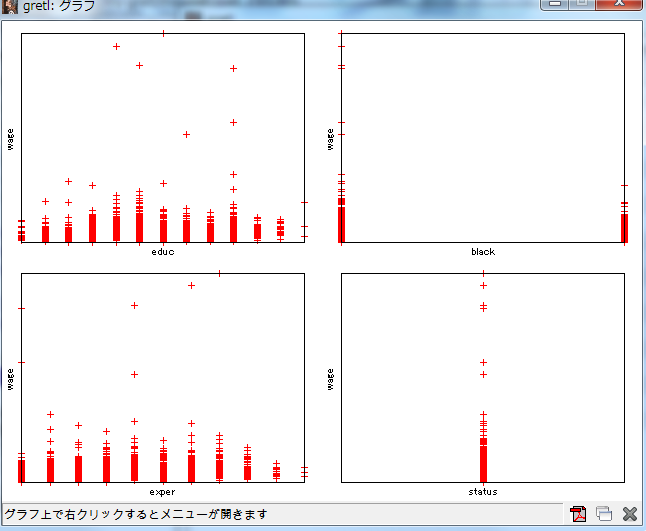Click the 'exper' x-axis label

tap(162, 492)
